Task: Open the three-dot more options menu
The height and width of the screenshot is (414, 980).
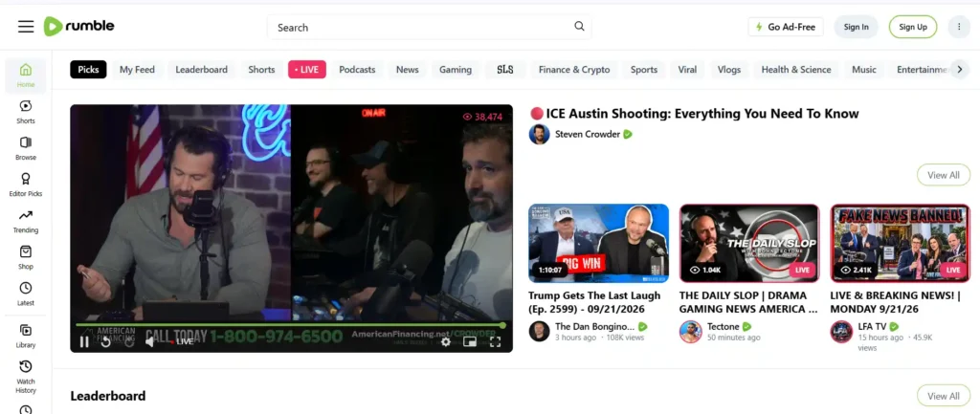Action: pyautogui.click(x=959, y=27)
